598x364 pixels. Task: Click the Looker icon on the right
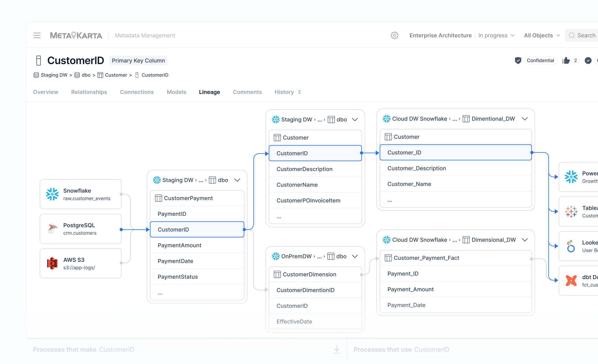point(571,246)
